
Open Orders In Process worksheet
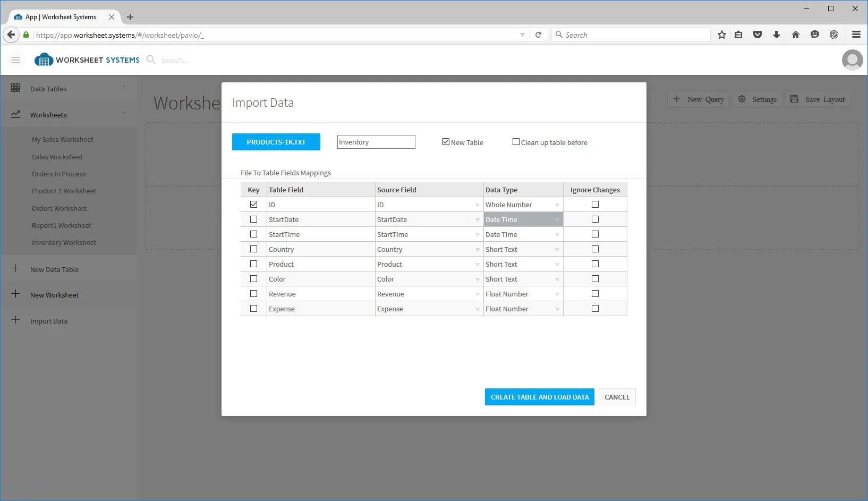pyautogui.click(x=58, y=174)
